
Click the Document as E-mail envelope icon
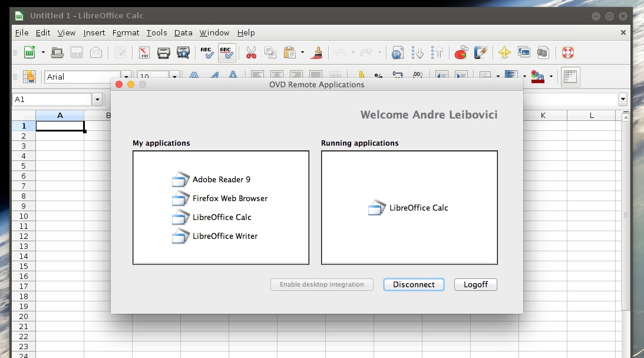(x=96, y=52)
